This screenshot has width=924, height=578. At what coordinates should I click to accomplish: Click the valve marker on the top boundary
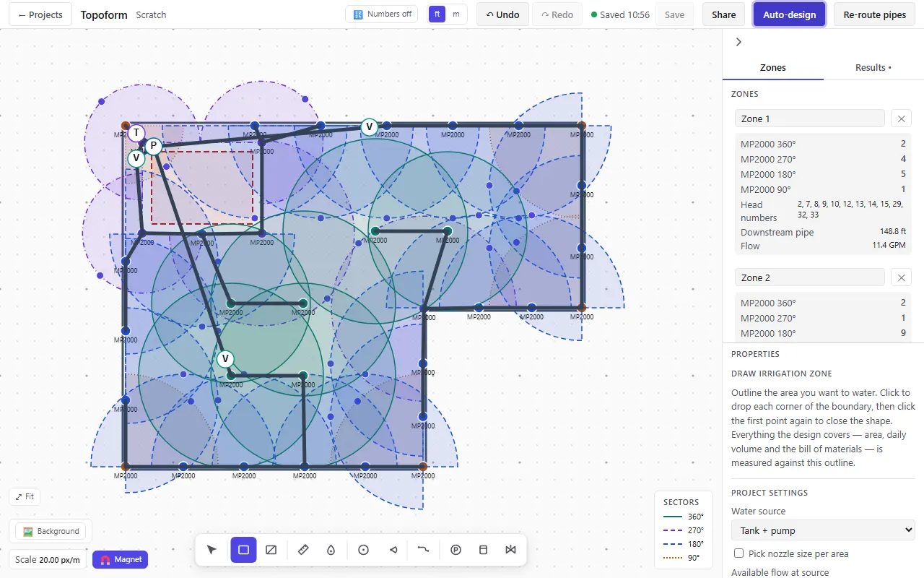370,127
